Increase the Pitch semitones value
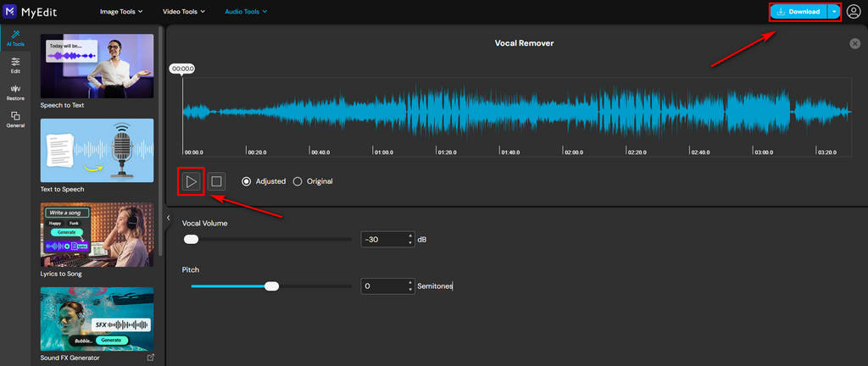This screenshot has width=868, height=366. pos(410,283)
